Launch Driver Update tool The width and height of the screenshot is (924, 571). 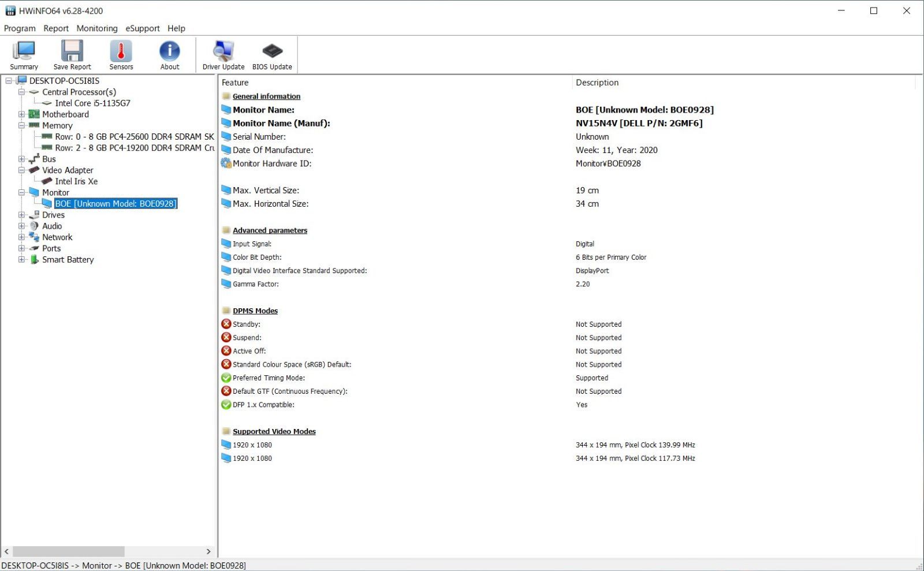[223, 55]
